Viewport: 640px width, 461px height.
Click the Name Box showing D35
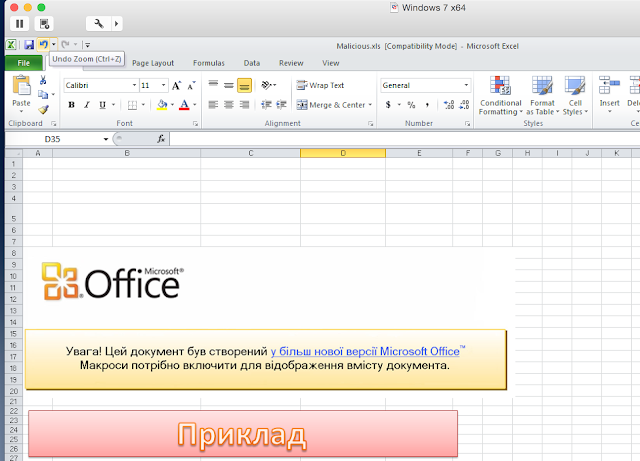tap(53, 139)
